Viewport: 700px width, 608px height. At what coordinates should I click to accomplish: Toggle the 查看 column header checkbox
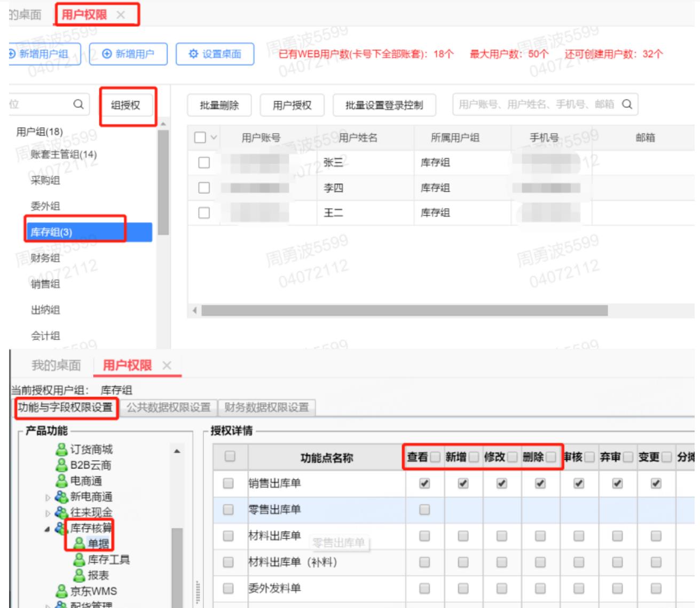435,457
